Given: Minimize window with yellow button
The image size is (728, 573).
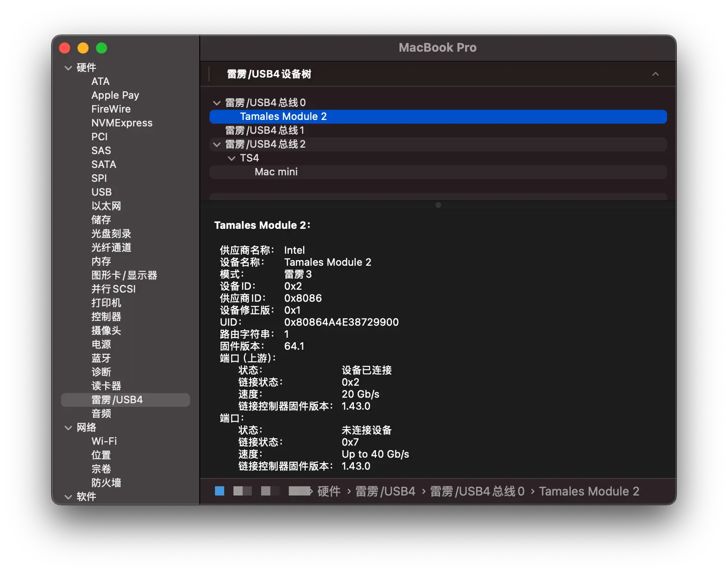Looking at the screenshot, I should [x=83, y=48].
